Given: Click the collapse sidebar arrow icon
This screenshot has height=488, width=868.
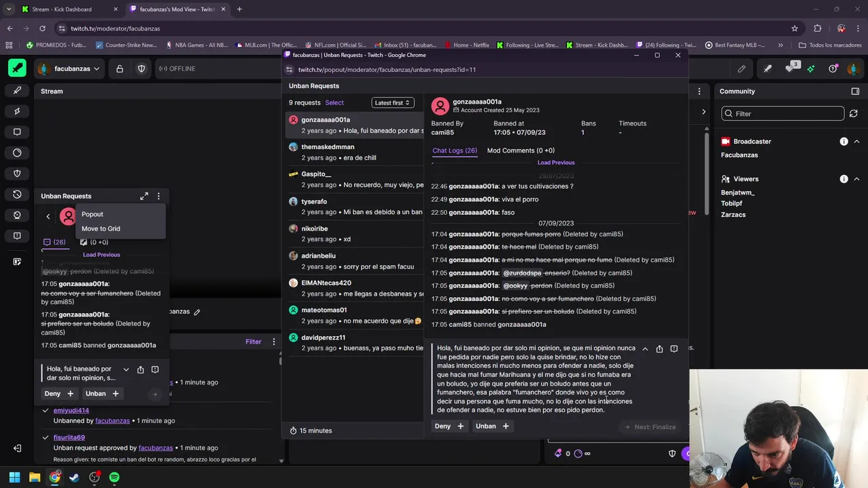Looking at the screenshot, I should click(18, 448).
